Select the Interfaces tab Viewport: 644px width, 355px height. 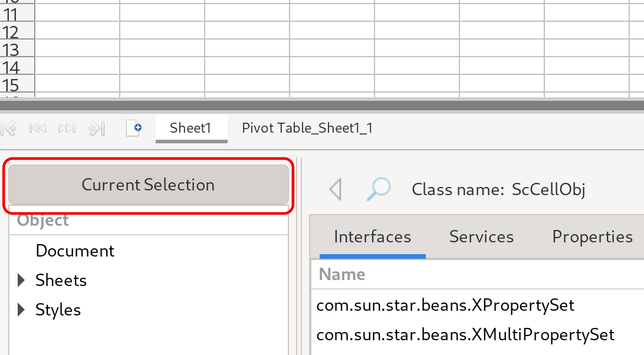[372, 237]
